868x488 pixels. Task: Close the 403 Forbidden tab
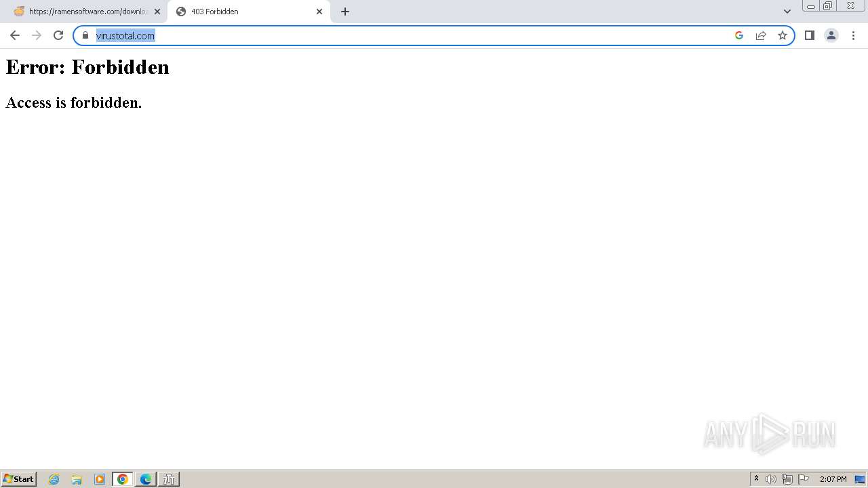319,12
